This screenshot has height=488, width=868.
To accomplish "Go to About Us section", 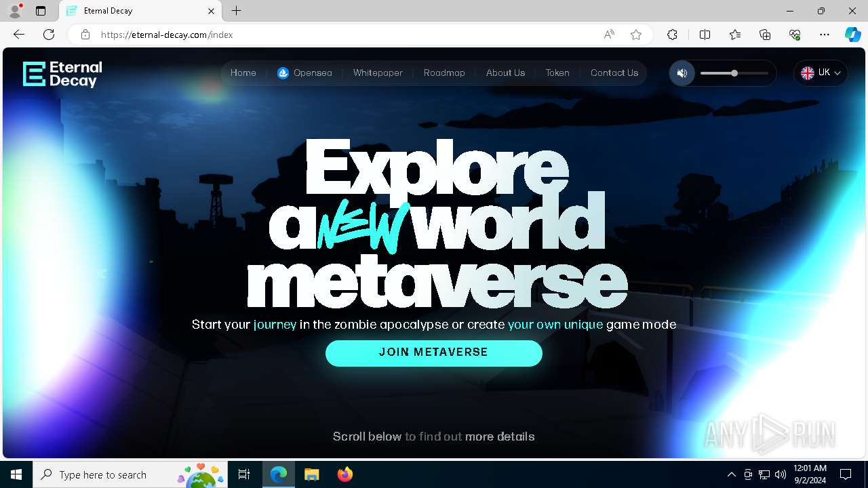I will [505, 73].
